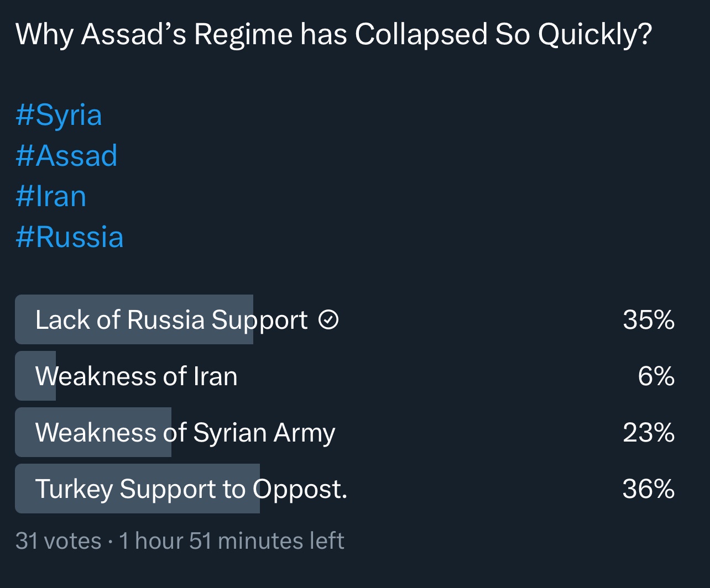Open the #Syria hashtag
The width and height of the screenshot is (710, 588).
click(59, 115)
